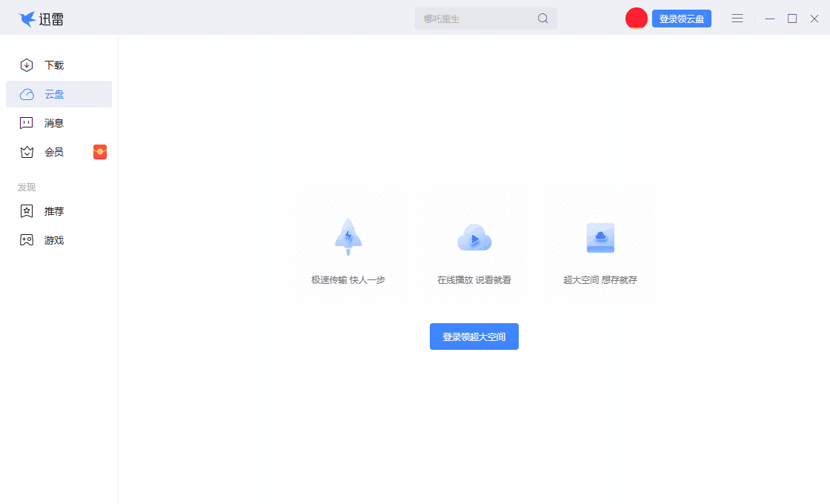830x504 pixels.
Task: Click the Xunlei bird logo
Action: [27, 19]
